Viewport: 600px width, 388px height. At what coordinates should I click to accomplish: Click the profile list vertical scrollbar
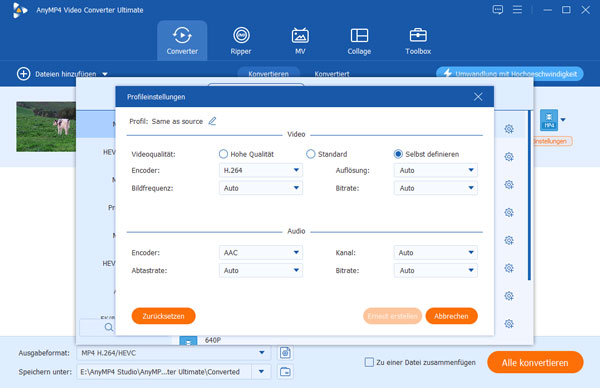point(529,195)
